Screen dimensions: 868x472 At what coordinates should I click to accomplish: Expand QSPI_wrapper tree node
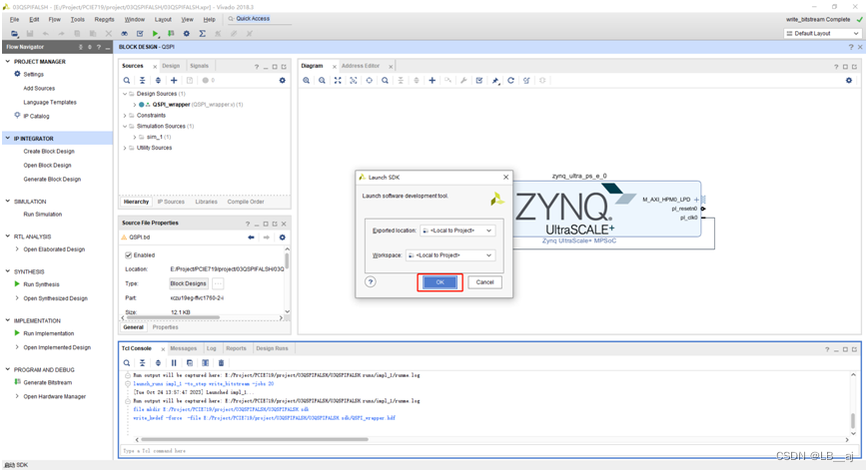[135, 104]
